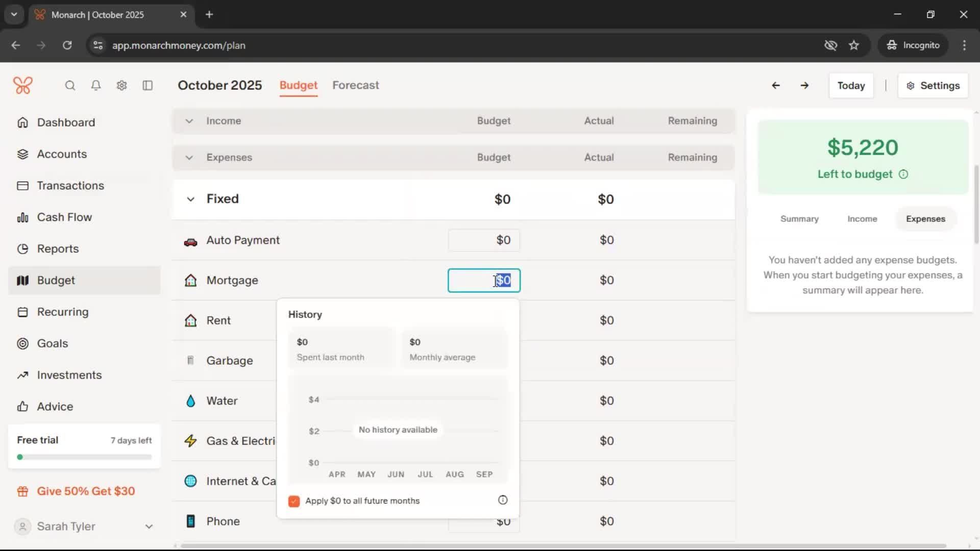Click the Today button

(851, 86)
